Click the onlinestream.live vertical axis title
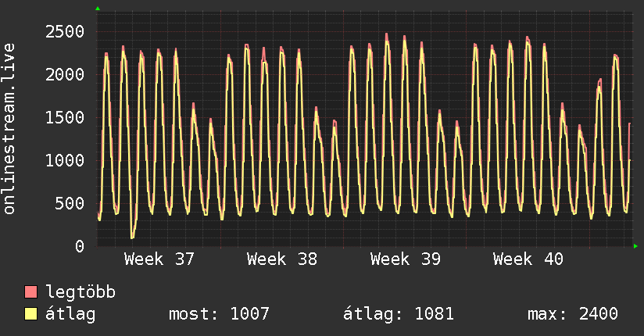 click(x=9, y=129)
